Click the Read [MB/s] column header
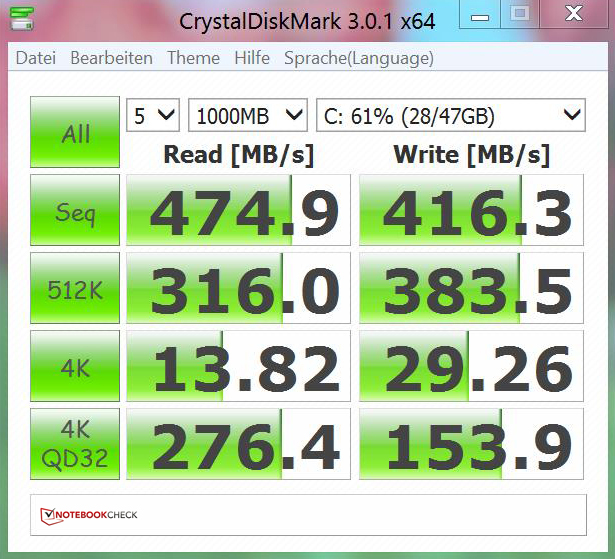 (x=238, y=155)
